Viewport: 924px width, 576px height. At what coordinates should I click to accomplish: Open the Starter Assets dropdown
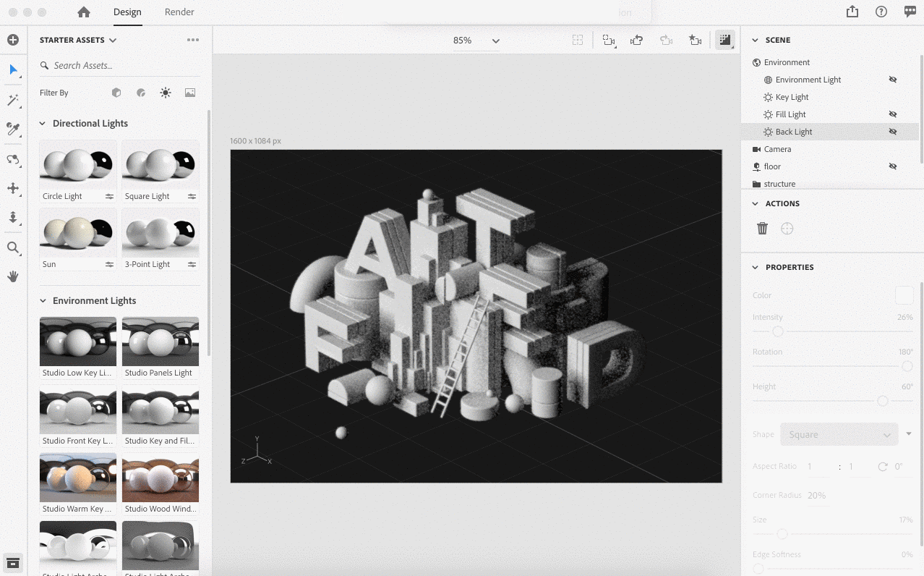pyautogui.click(x=78, y=40)
